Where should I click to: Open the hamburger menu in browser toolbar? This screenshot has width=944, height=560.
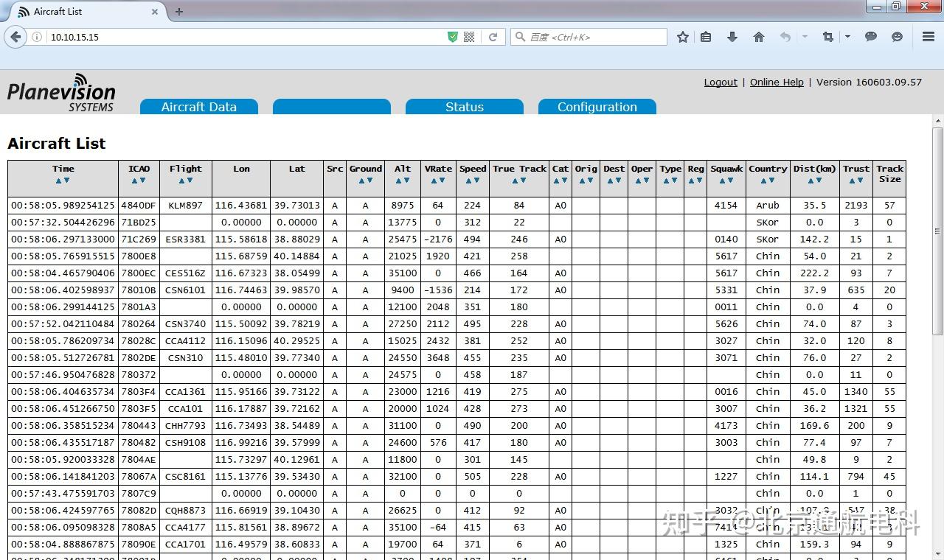click(x=929, y=37)
